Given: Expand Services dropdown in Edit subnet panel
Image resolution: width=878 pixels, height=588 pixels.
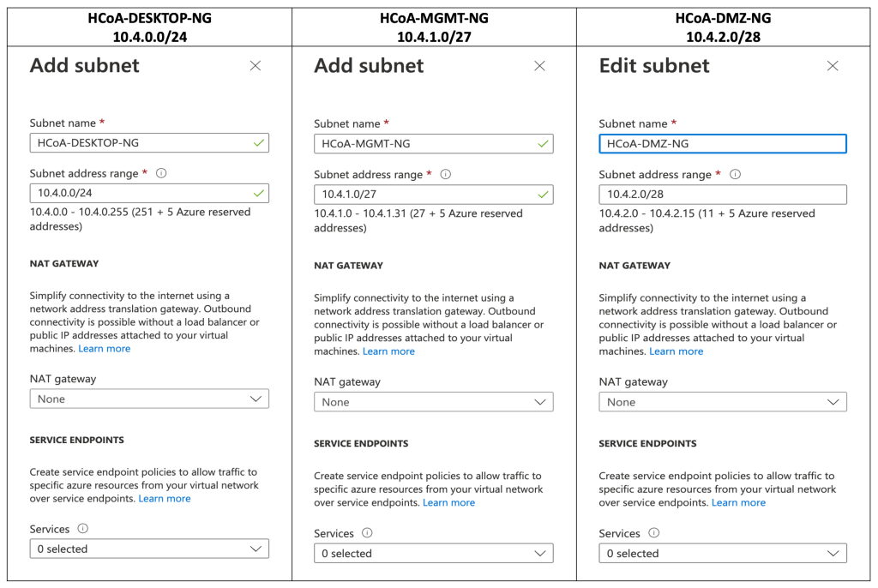Looking at the screenshot, I should click(x=722, y=554).
